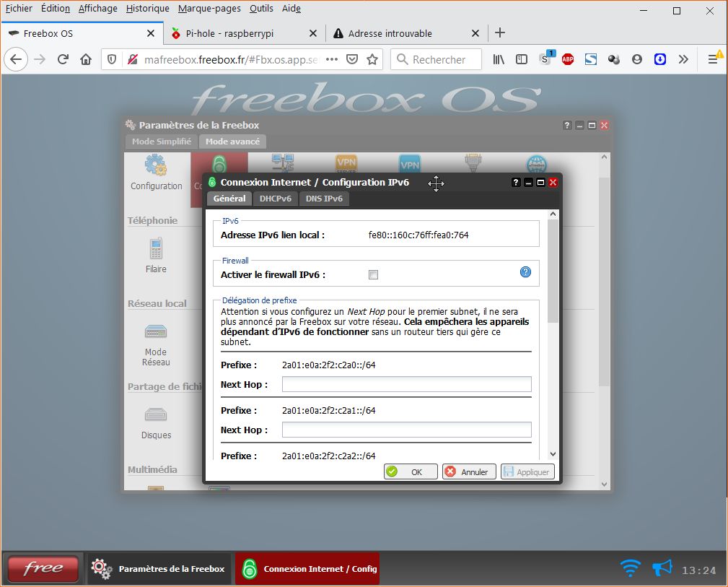Open the Library toolbar icon
This screenshot has width=728, height=587.
coord(499,59)
